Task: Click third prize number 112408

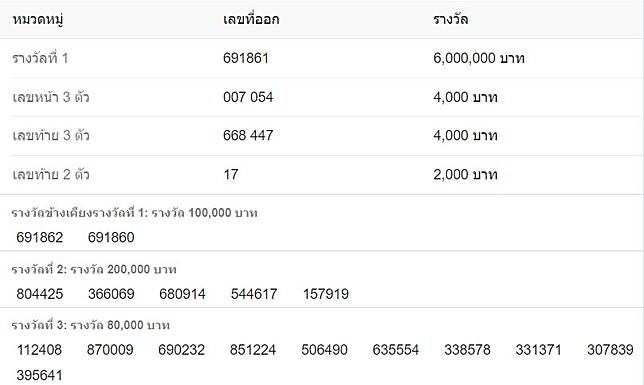Action: [x=39, y=350]
